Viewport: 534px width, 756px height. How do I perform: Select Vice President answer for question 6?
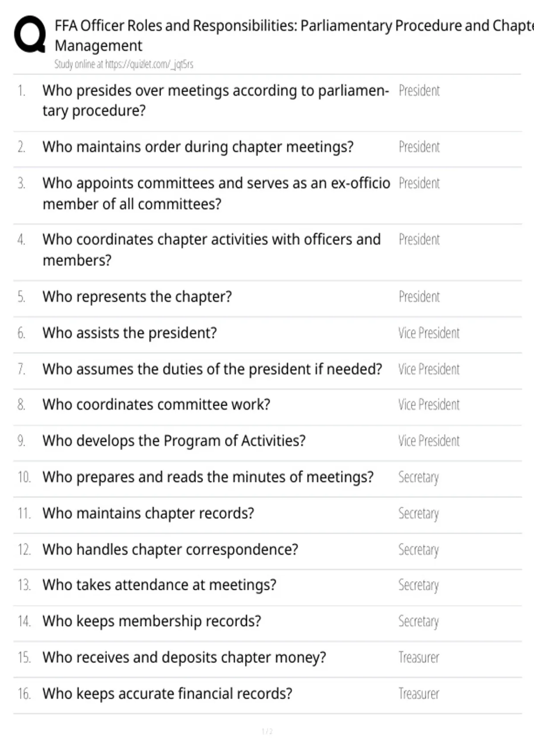(429, 333)
